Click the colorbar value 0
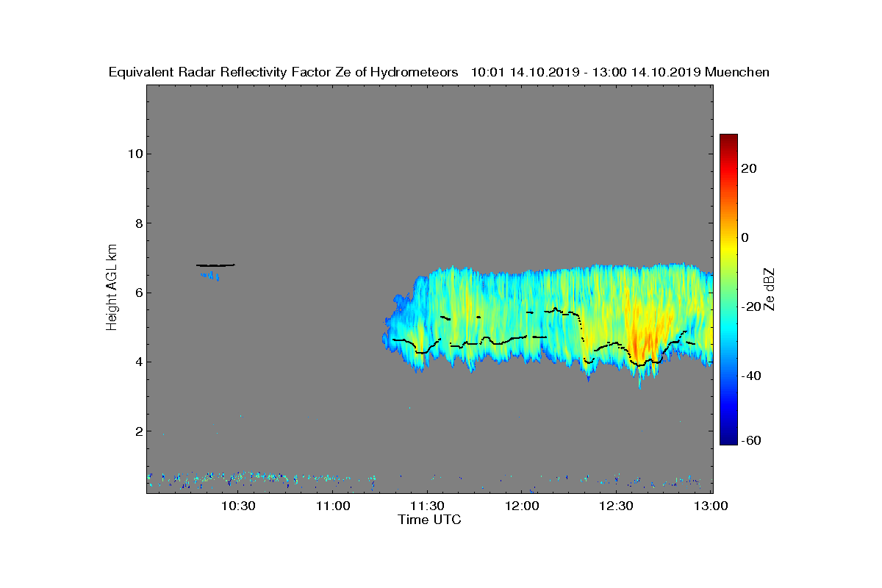The image size is (882, 588). 745,237
